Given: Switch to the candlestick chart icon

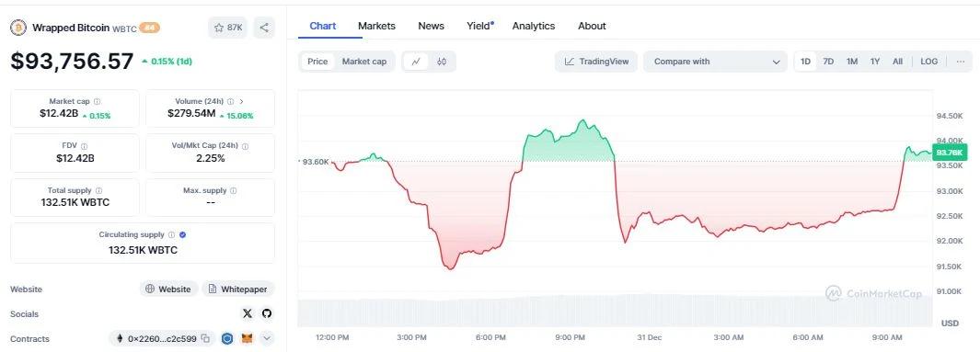Looking at the screenshot, I should pyautogui.click(x=442, y=62).
